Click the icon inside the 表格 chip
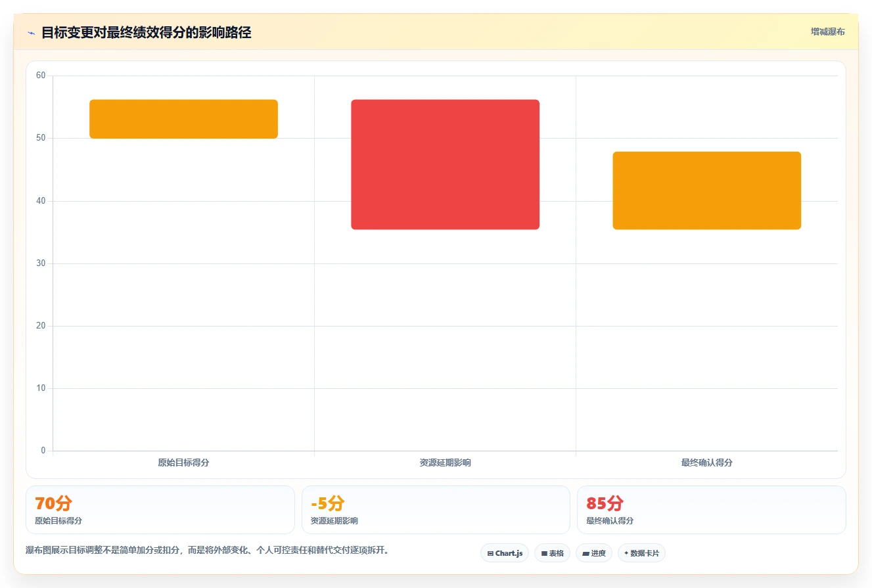The width and height of the screenshot is (872, 588). [544, 554]
